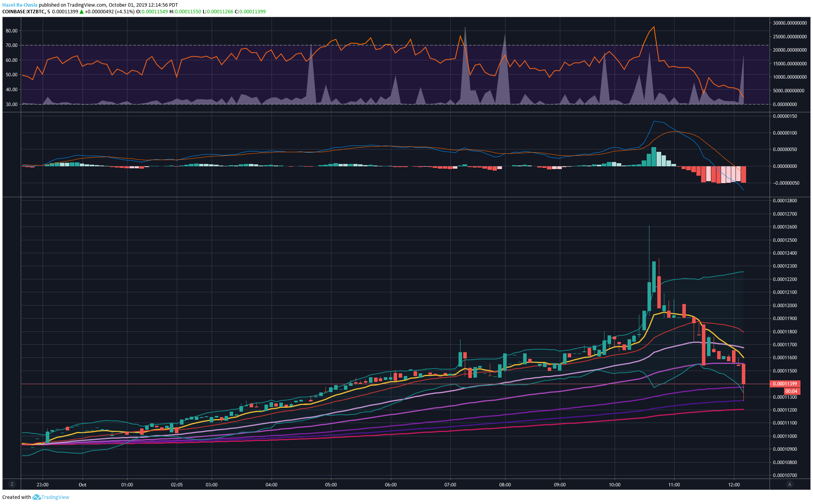Click the 0.00011700 price scale label
This screenshot has width=813, height=504.
coord(785,345)
